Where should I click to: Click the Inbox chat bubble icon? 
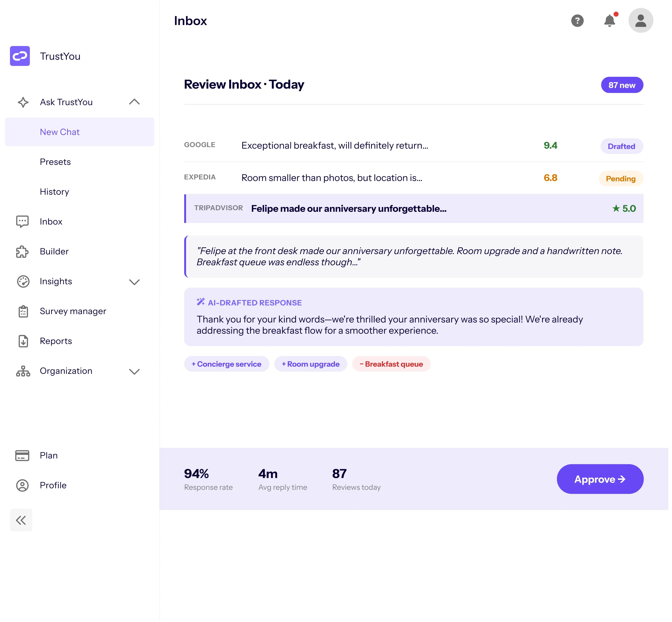[x=23, y=221]
